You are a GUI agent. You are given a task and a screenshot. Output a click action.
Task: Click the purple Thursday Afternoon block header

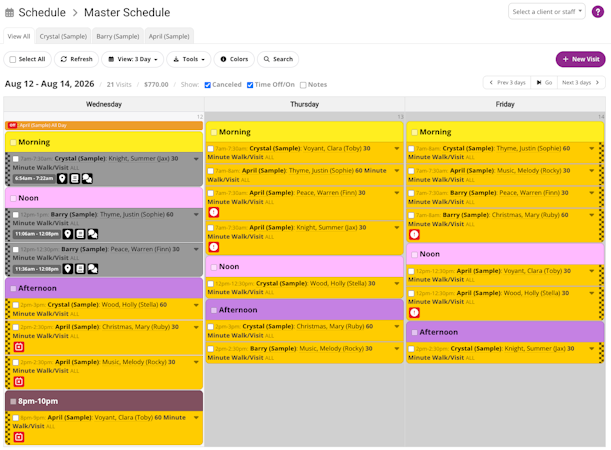tap(304, 310)
